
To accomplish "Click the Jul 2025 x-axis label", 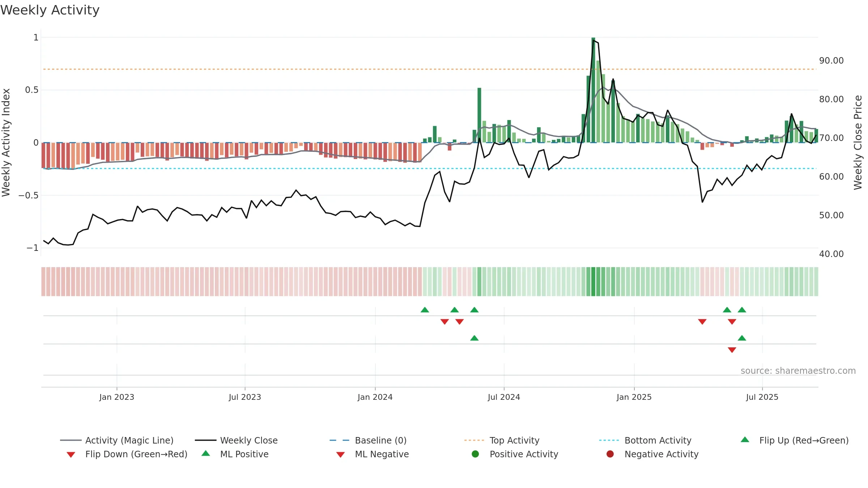I will pos(762,397).
